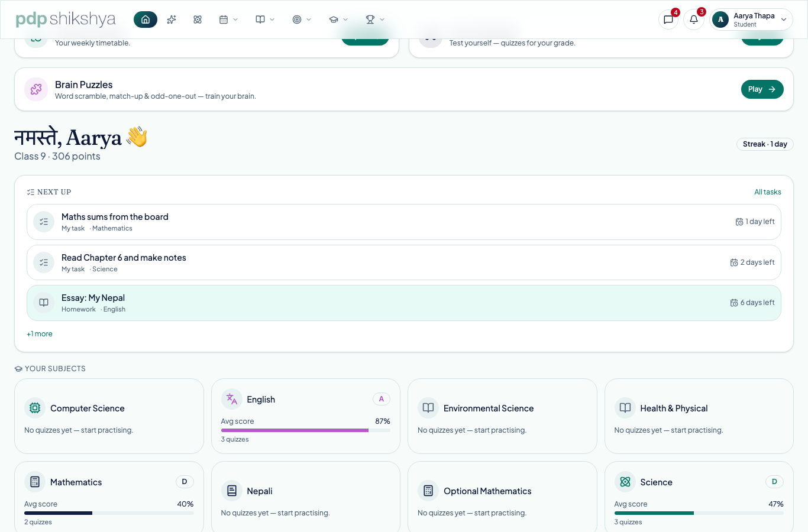Image resolution: width=808 pixels, height=532 pixels.
Task: Click the Streak 1 day badge
Action: (x=765, y=144)
